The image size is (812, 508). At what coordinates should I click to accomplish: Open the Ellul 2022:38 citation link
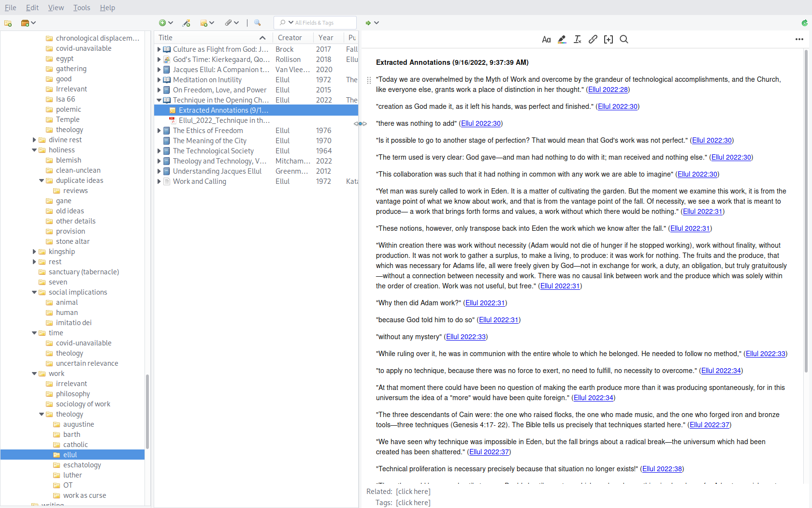pyautogui.click(x=662, y=469)
